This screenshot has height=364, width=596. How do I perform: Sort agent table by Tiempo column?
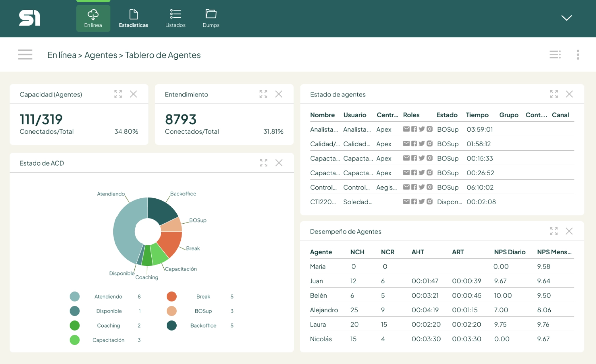[477, 115]
